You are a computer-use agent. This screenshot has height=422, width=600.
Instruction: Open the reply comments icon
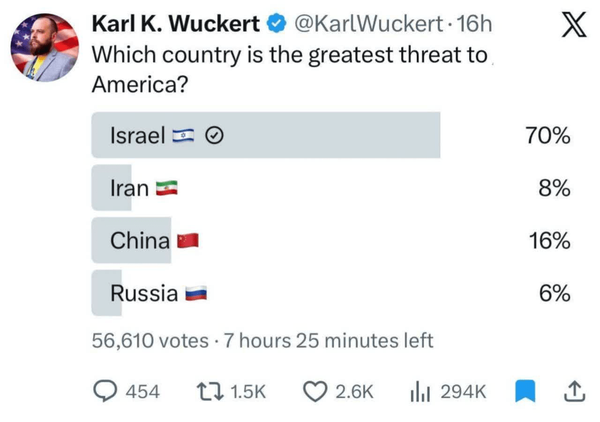[105, 391]
